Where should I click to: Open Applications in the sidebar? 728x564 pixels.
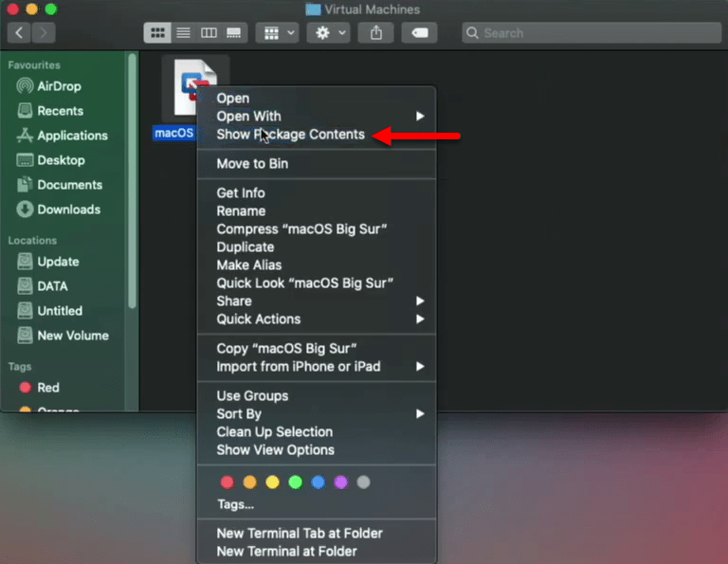(x=63, y=136)
